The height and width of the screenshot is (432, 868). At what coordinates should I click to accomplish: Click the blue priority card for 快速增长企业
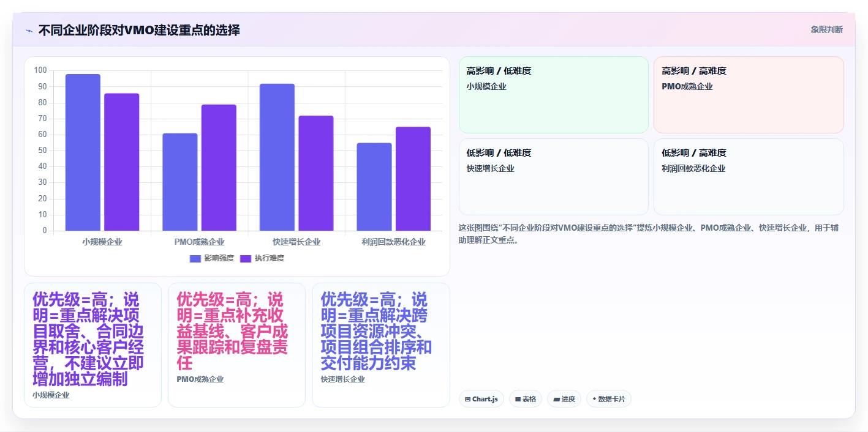coord(381,345)
